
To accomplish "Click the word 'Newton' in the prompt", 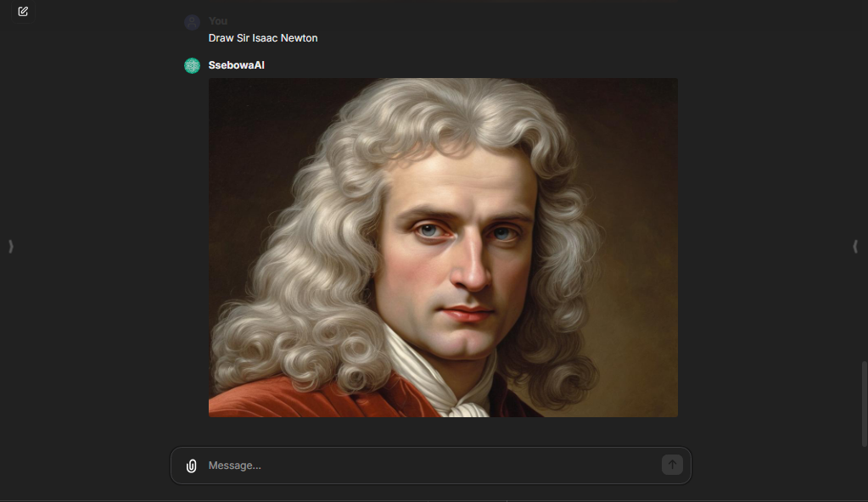I will click(x=299, y=38).
